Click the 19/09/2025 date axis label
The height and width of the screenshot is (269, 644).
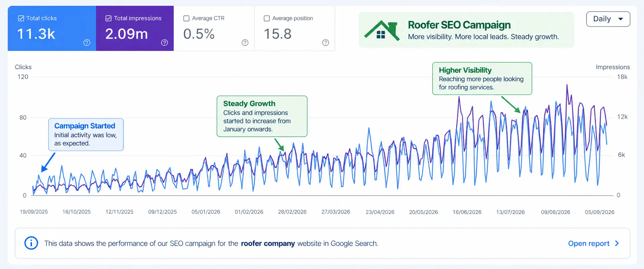(x=34, y=212)
